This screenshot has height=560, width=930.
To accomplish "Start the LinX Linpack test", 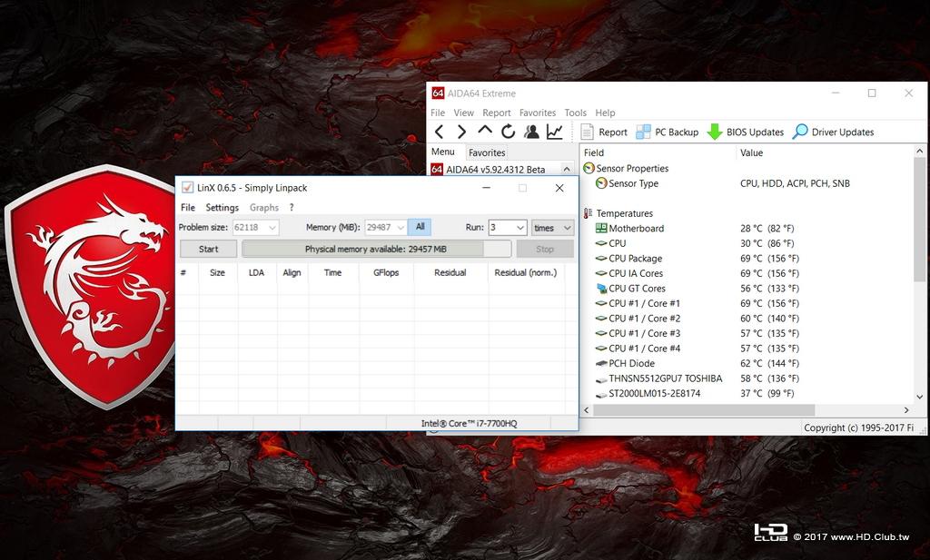I will (208, 249).
